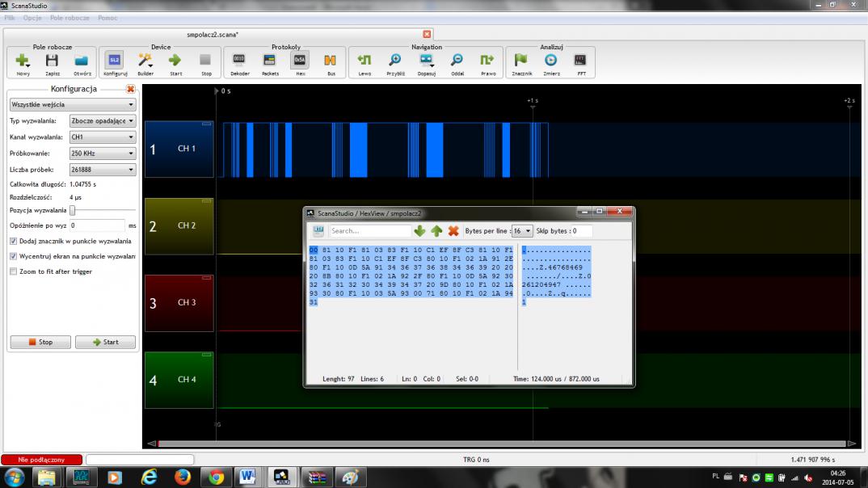Click Start button in Konfiguracja panel
Image resolution: width=868 pixels, height=488 pixels.
pos(105,342)
